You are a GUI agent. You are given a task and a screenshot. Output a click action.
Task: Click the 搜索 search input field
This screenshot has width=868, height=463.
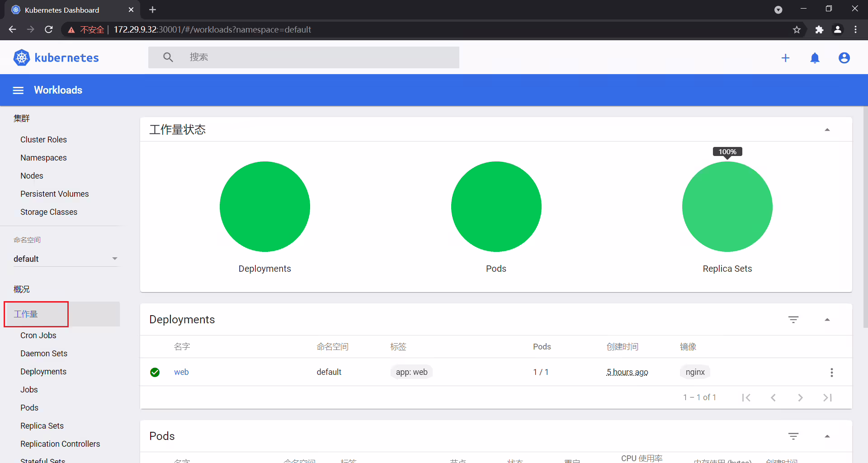pyautogui.click(x=304, y=57)
